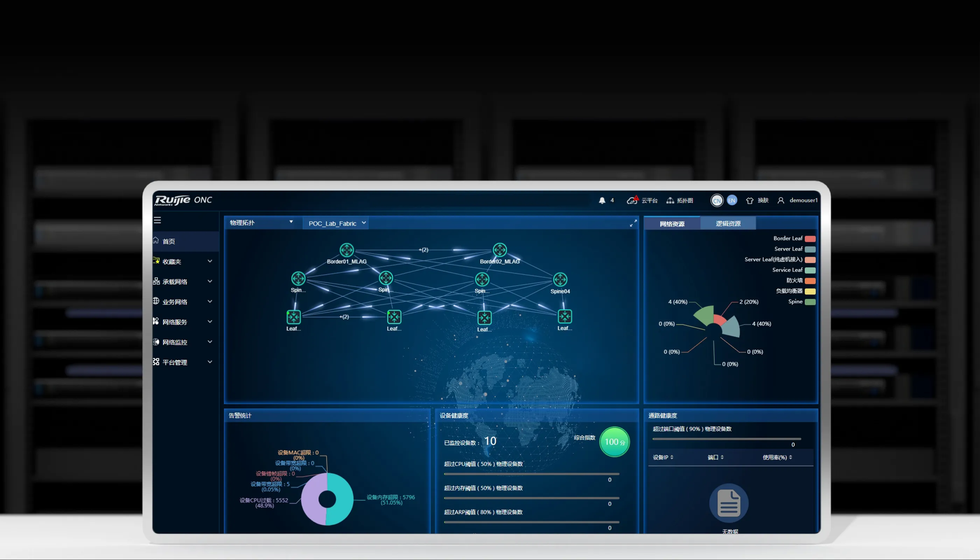Switch language to EN

tap(731, 201)
